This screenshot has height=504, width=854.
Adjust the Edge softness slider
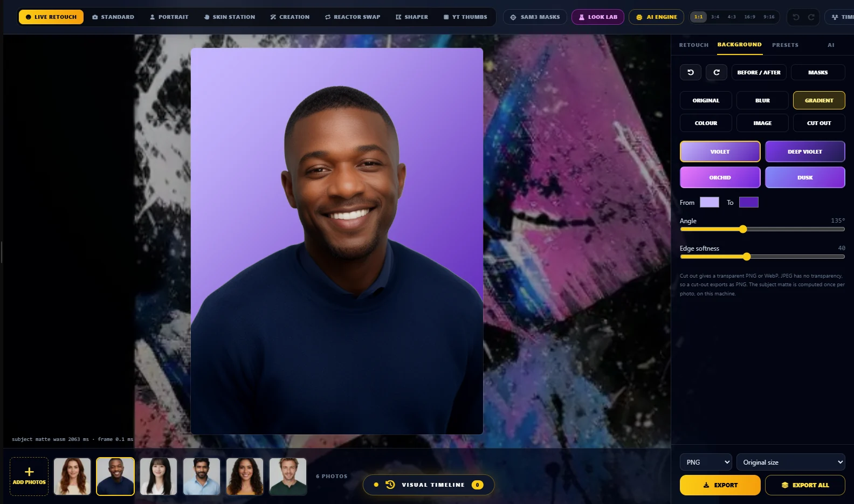pos(762,257)
